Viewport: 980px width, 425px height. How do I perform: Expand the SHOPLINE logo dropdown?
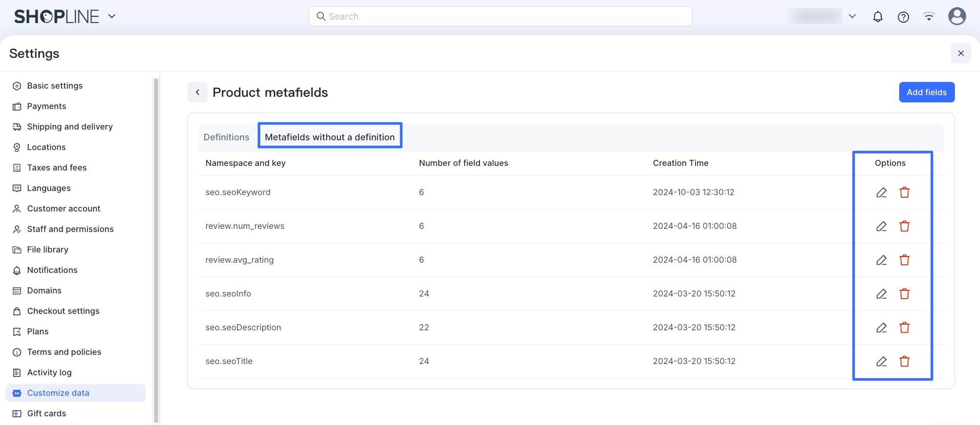pos(112,16)
